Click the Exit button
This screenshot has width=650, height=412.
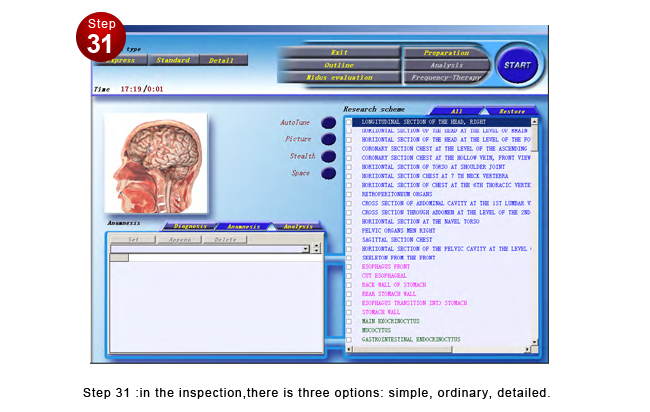point(338,52)
